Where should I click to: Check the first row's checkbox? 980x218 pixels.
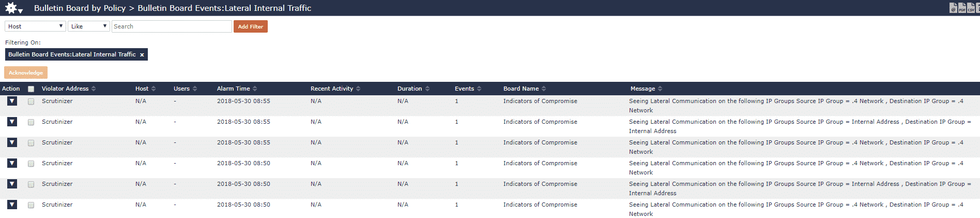pos(31,101)
